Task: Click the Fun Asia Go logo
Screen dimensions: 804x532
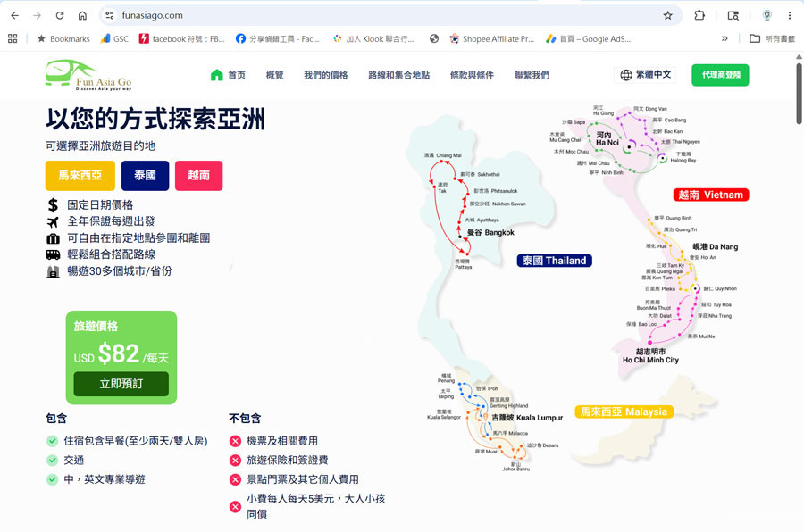Action: pyautogui.click(x=88, y=75)
